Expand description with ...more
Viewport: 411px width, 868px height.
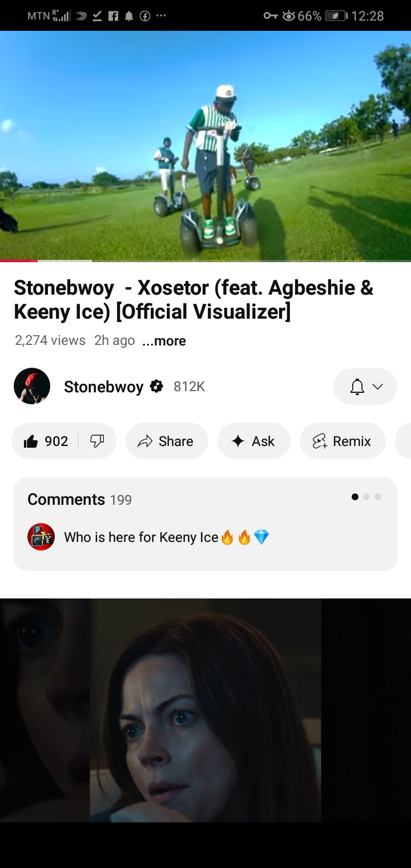point(164,341)
